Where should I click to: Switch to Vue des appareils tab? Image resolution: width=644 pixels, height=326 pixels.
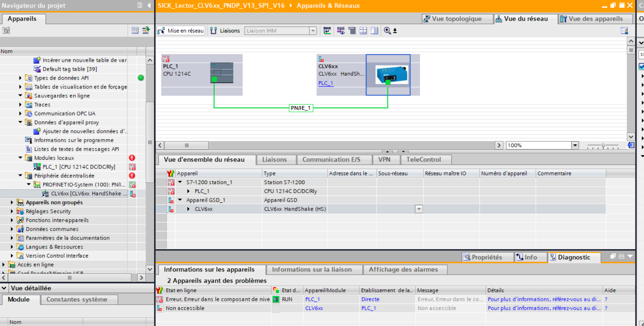click(595, 19)
